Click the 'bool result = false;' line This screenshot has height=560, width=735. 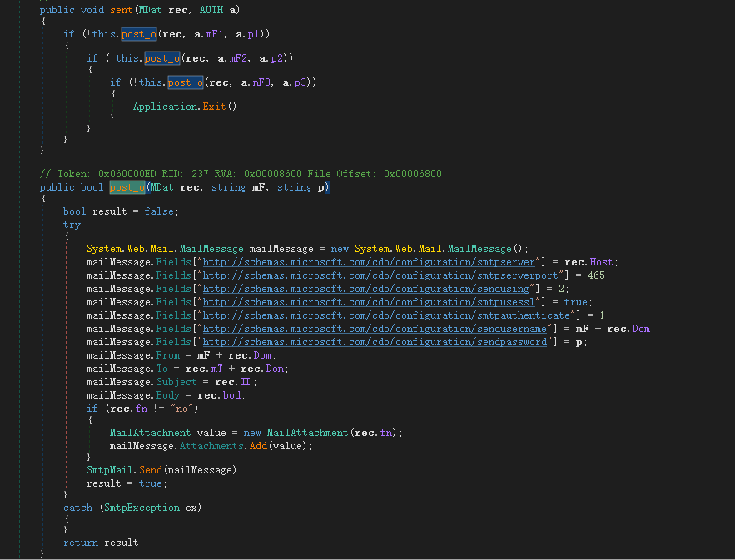(121, 211)
